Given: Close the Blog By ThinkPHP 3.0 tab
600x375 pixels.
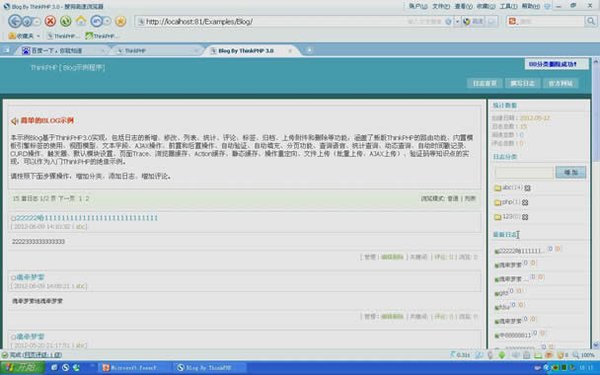Looking at the screenshot, I should [x=290, y=51].
